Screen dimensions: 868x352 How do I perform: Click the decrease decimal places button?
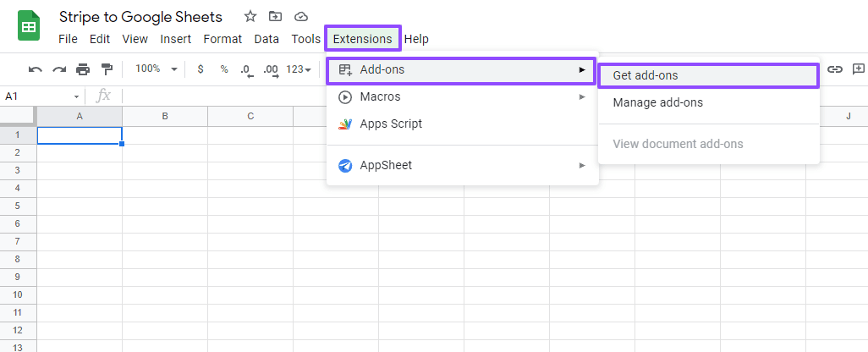tap(245, 69)
